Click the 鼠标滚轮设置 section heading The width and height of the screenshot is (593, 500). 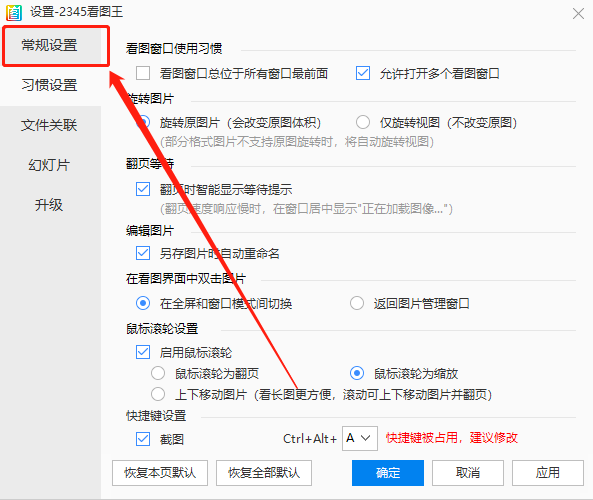[162, 328]
